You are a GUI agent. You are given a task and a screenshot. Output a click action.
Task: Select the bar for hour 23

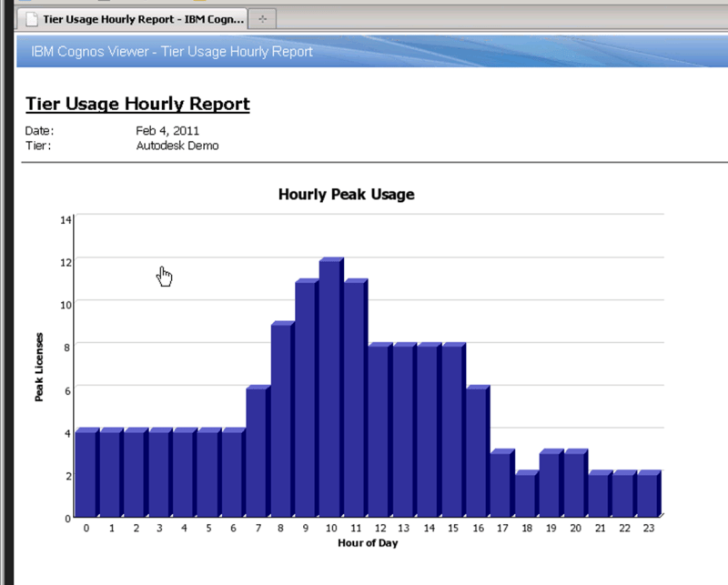tap(648, 494)
